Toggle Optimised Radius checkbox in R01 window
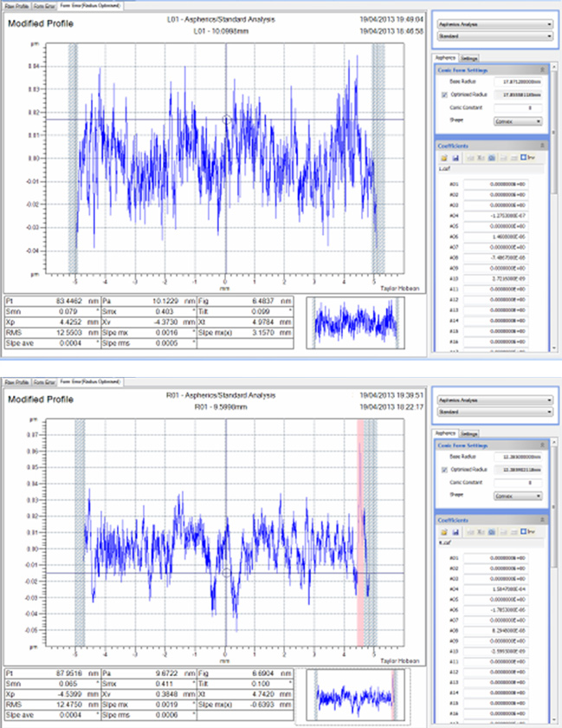The width and height of the screenshot is (562, 728). coord(444,470)
